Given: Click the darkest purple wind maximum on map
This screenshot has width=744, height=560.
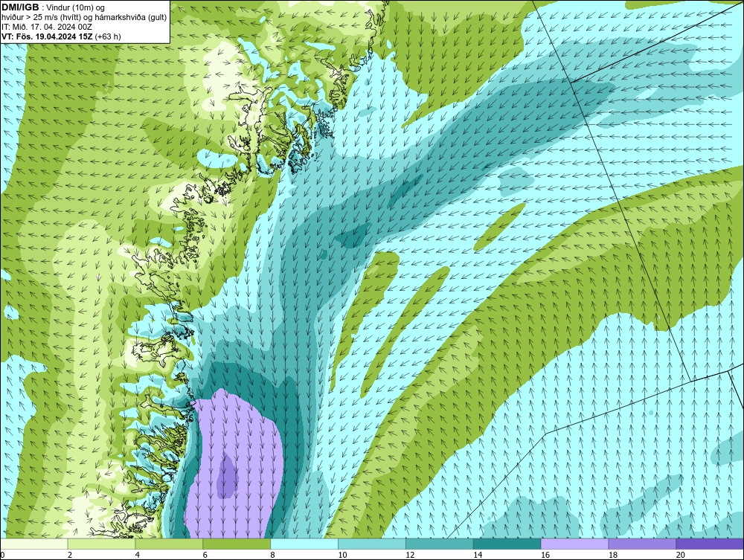Looking at the screenshot, I should [x=226, y=476].
